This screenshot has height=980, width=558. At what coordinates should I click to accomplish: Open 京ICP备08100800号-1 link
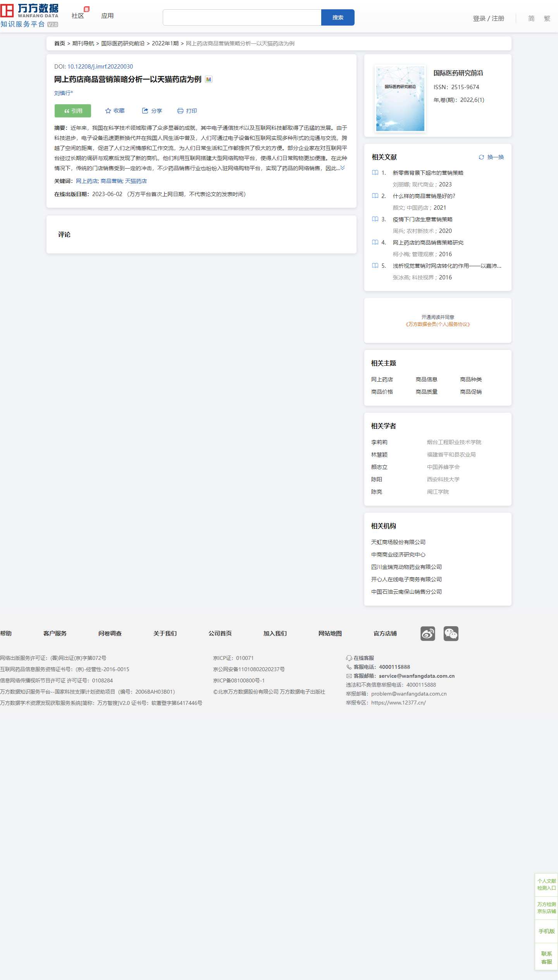click(239, 680)
